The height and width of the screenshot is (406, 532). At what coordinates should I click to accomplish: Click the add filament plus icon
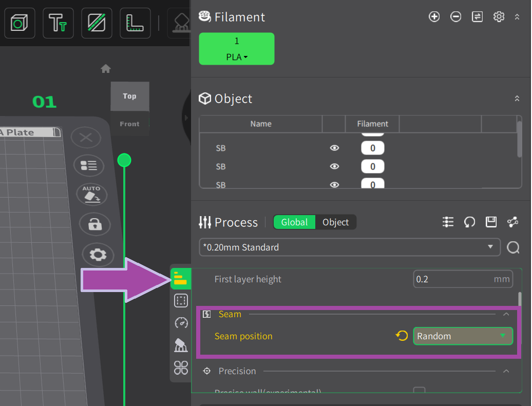pos(434,17)
